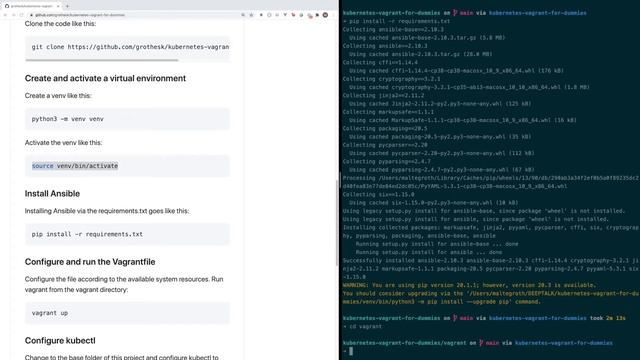640x360 pixels.
Task: Click heading 'Configure and run the Vagrantfile'
Action: click(90, 262)
